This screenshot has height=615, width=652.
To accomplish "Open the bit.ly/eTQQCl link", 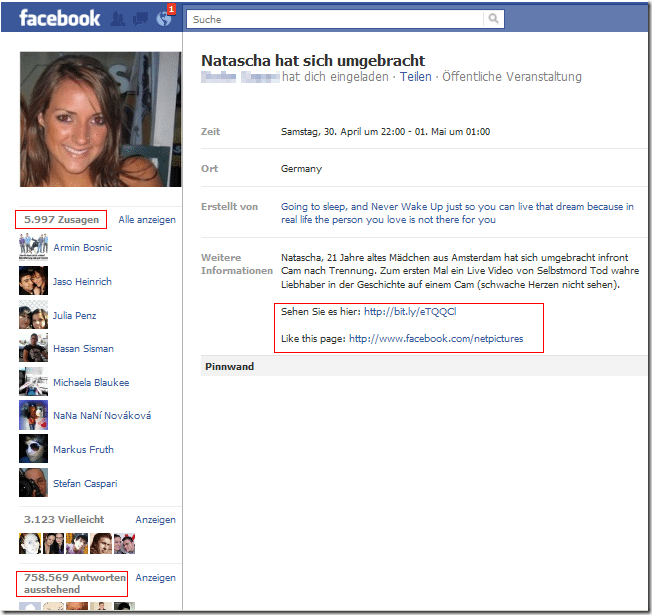I will tap(410, 311).
